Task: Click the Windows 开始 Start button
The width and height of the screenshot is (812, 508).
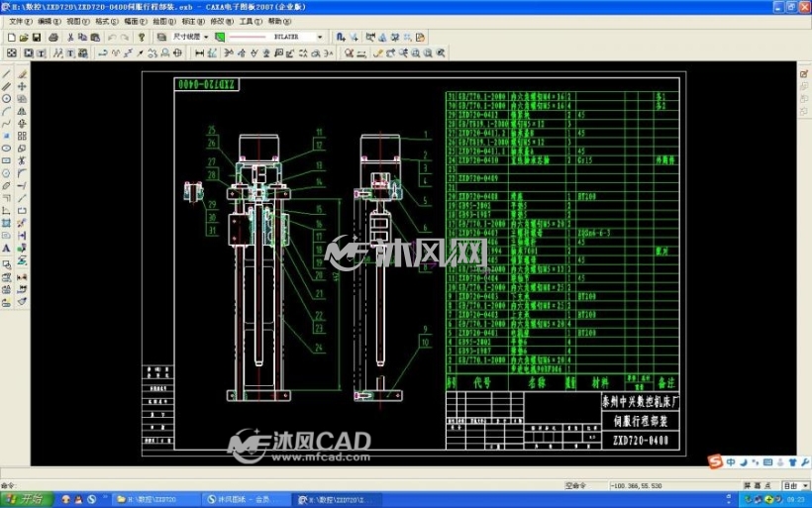Action: [x=27, y=499]
